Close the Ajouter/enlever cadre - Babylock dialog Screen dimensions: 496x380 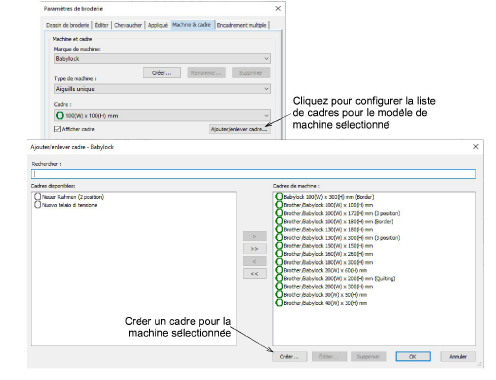click(x=476, y=147)
